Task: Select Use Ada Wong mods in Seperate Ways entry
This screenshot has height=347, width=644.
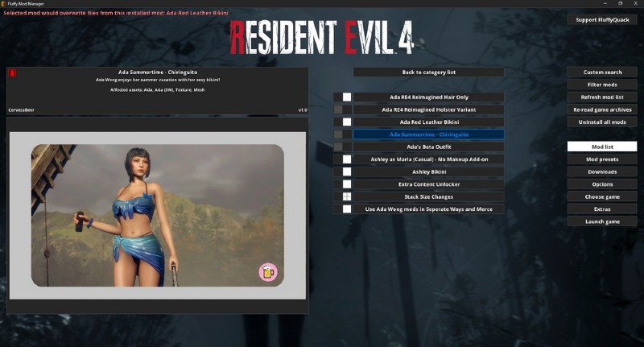Action: pos(429,209)
